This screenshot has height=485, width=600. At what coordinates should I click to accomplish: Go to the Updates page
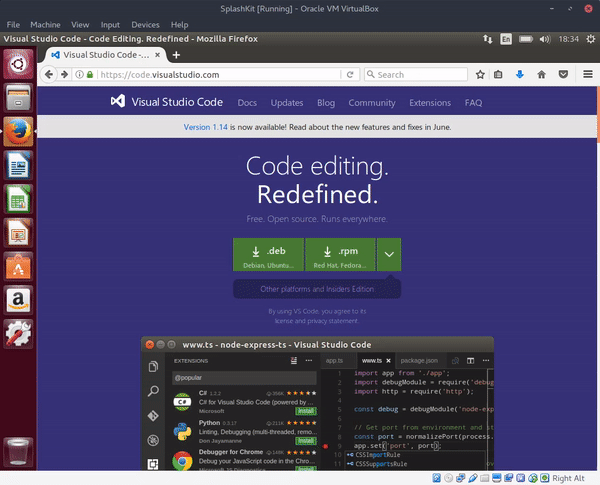click(x=287, y=103)
